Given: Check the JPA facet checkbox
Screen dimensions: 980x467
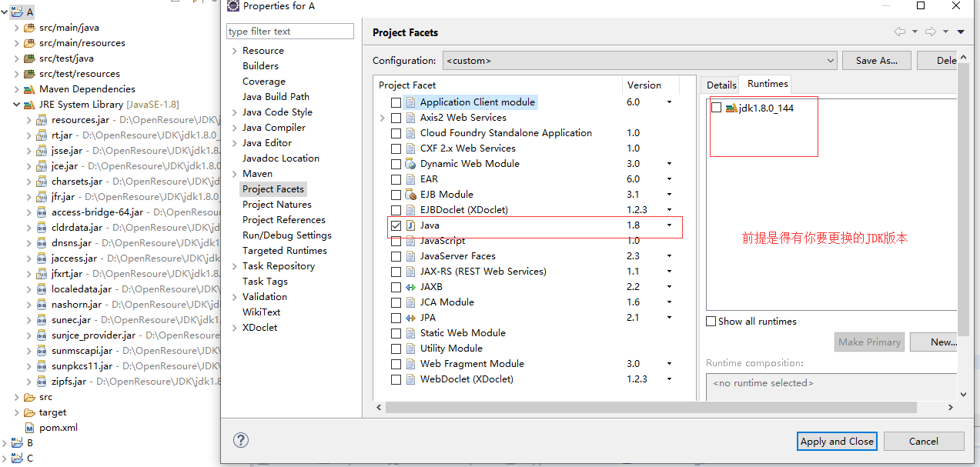Looking at the screenshot, I should [x=396, y=318].
